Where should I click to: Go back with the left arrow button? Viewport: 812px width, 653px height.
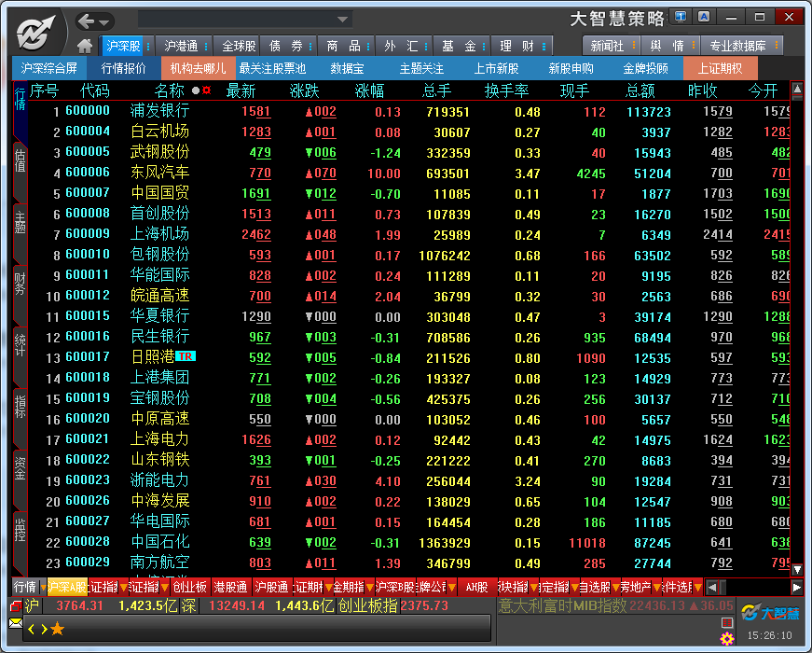pyautogui.click(x=86, y=21)
